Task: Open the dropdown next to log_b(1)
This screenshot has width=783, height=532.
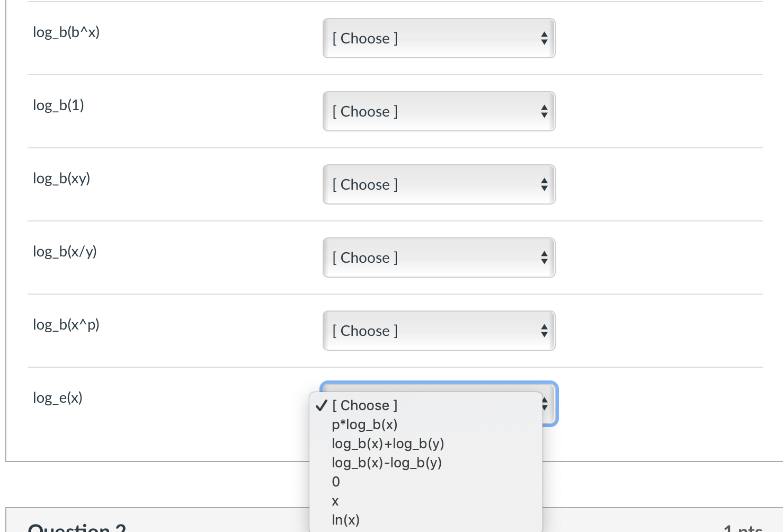Action: 438,111
